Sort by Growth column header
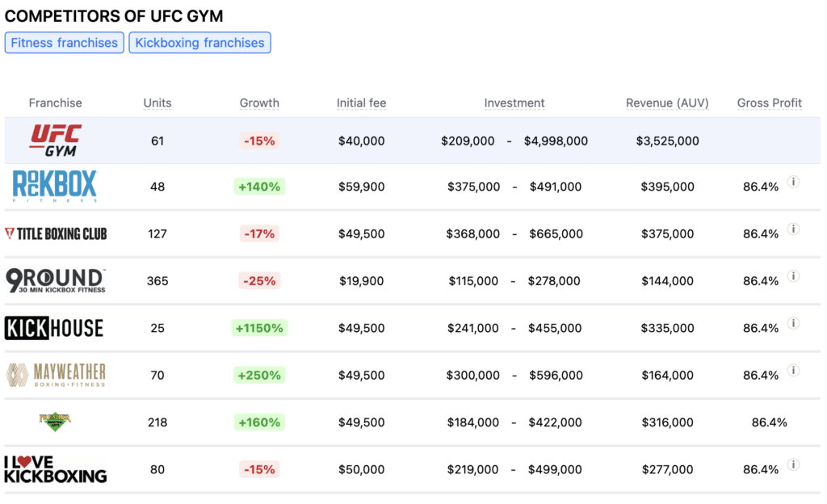Image resolution: width=827 pixels, height=504 pixels. click(x=259, y=103)
